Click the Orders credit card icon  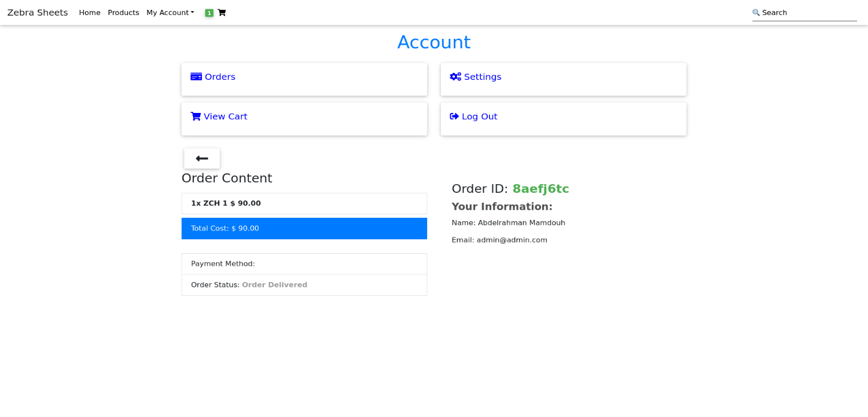[x=196, y=76]
